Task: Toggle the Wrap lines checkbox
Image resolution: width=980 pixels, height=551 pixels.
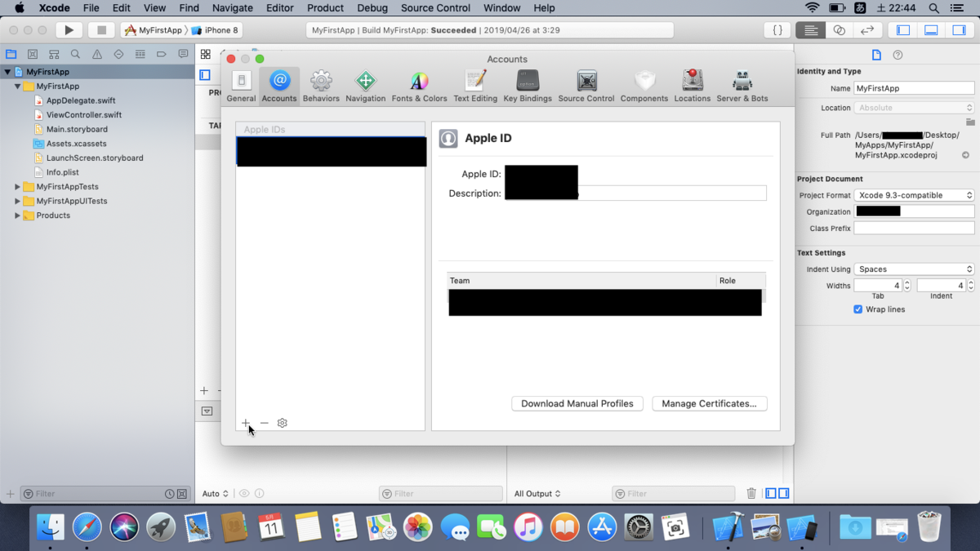Action: 857,309
